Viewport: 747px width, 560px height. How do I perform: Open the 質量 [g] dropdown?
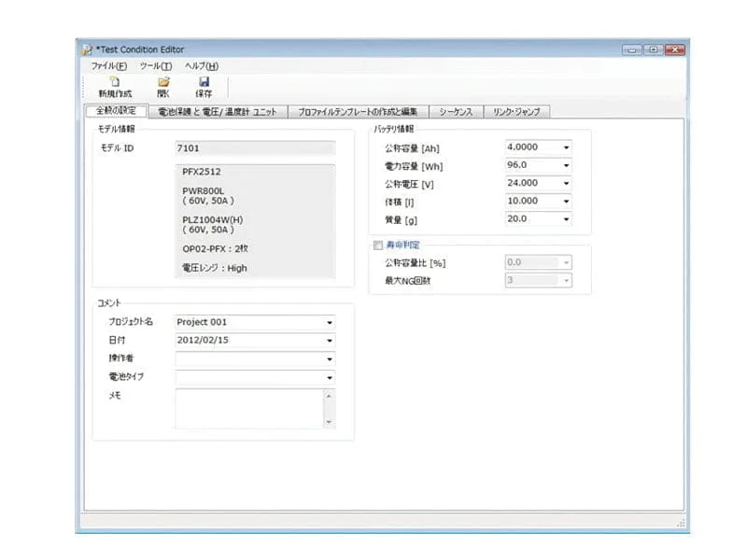click(564, 218)
